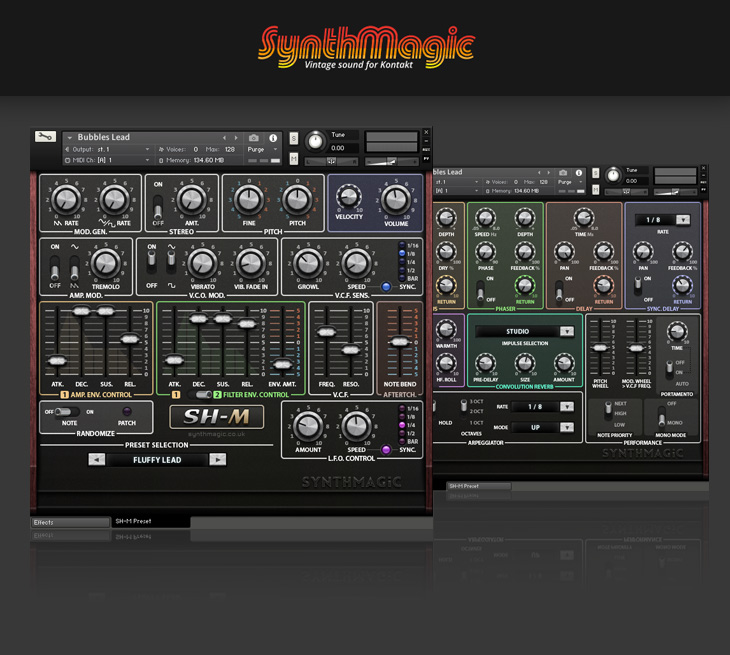Go to next instrument with the right header arrow
Screen dimensions: 730x655
click(236, 138)
